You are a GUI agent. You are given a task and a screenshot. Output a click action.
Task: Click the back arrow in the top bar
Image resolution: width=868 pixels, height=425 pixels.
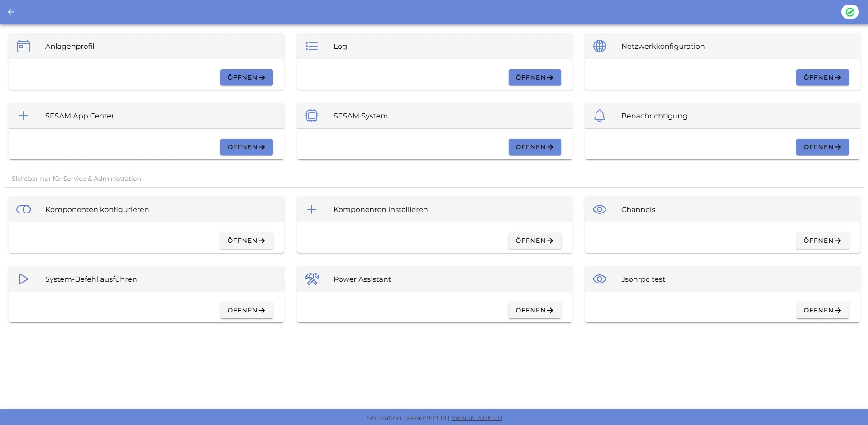(11, 12)
